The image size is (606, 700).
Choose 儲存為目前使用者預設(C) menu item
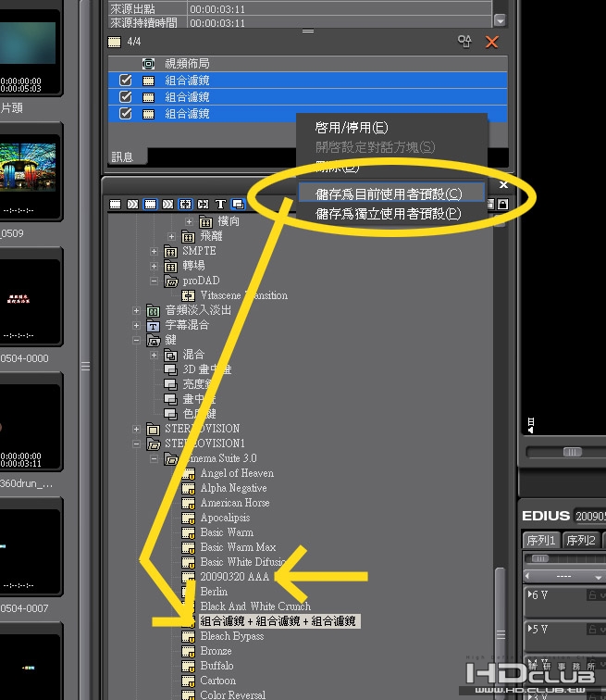point(391,194)
